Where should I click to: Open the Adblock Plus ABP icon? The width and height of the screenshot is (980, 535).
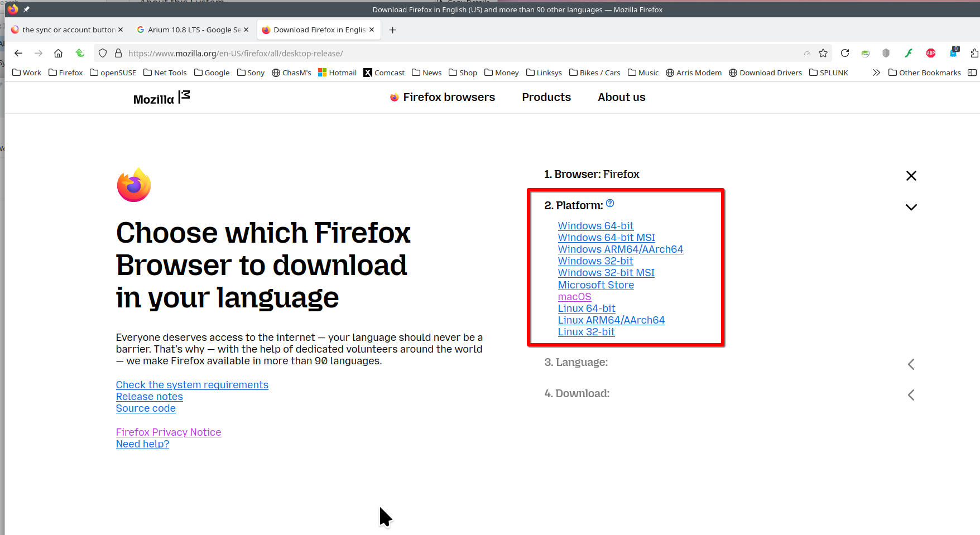point(931,53)
